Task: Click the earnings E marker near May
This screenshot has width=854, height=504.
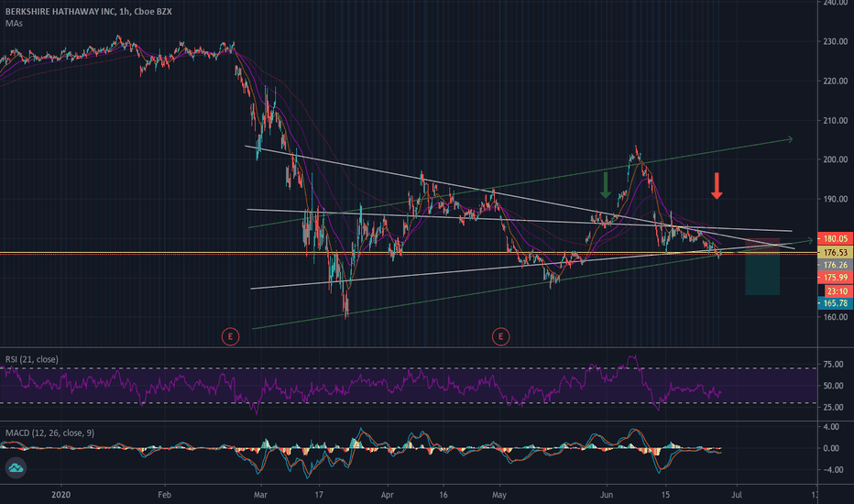Action: [x=500, y=336]
